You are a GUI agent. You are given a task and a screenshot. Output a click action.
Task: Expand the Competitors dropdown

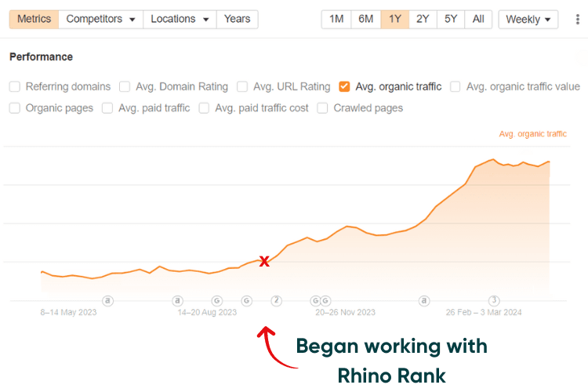pos(100,19)
